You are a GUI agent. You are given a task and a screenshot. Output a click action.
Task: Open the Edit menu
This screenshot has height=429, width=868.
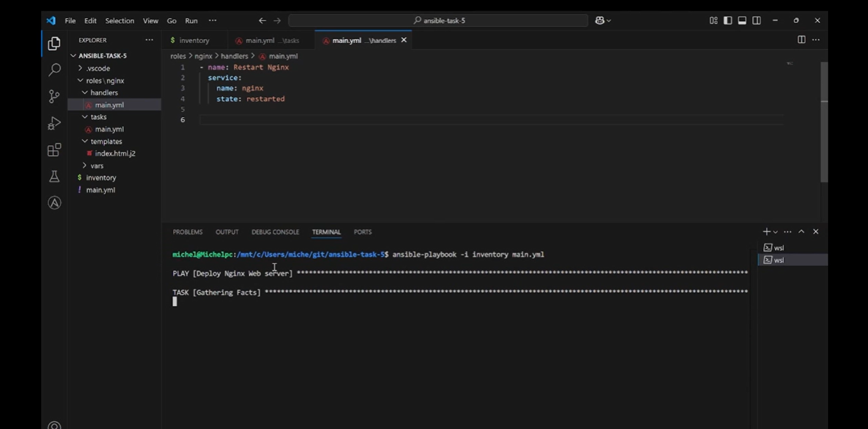[91, 21]
